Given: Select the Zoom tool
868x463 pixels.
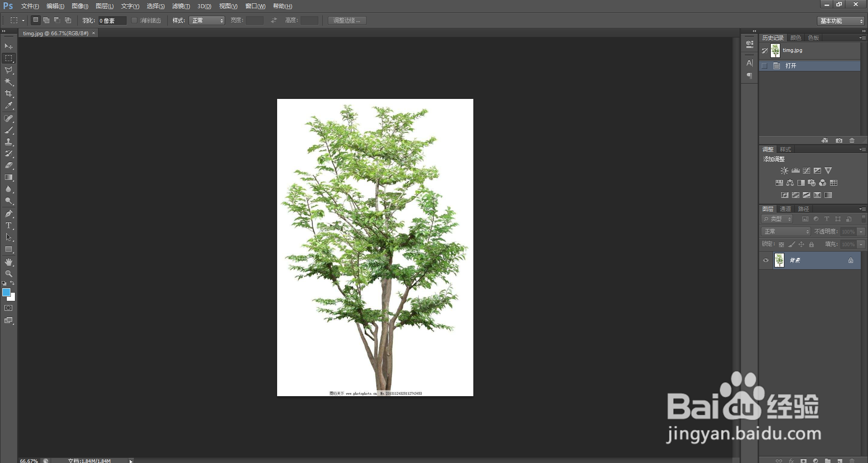Looking at the screenshot, I should [x=9, y=274].
